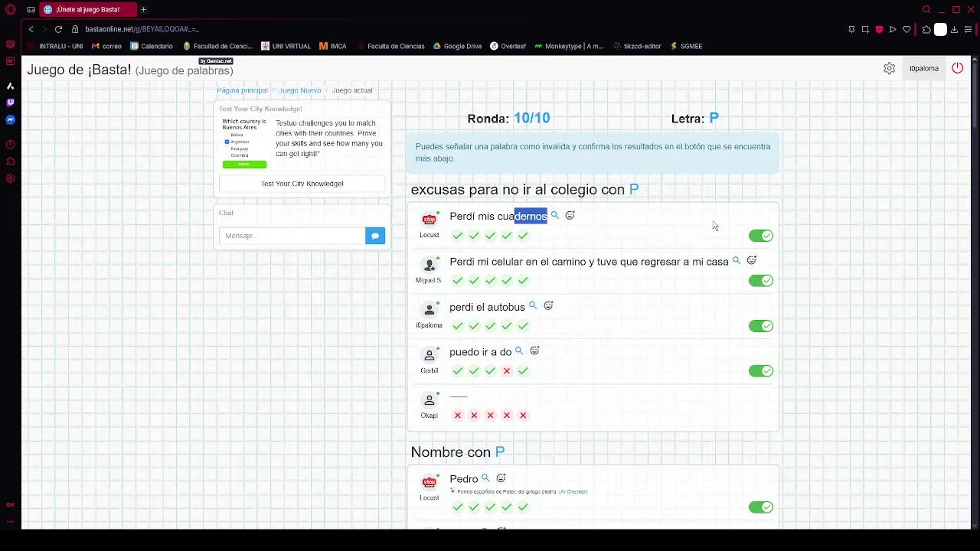Open Opera menu logo
The width and height of the screenshot is (980, 551).
pyautogui.click(x=10, y=9)
